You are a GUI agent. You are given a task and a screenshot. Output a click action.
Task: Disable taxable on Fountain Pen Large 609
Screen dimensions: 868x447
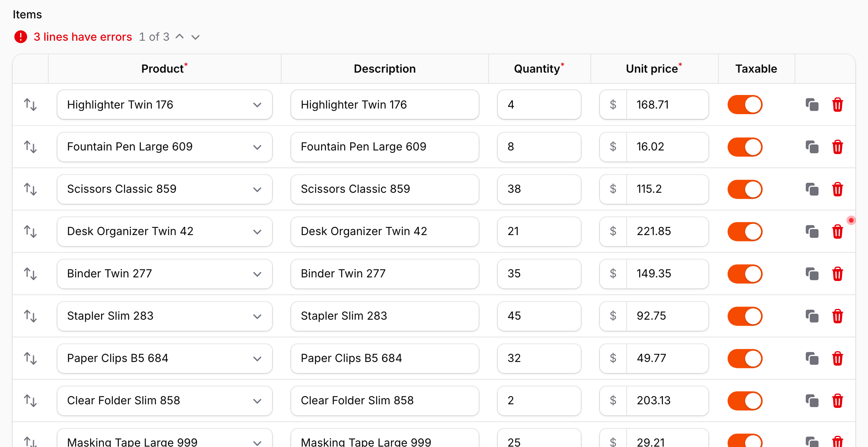(x=745, y=147)
